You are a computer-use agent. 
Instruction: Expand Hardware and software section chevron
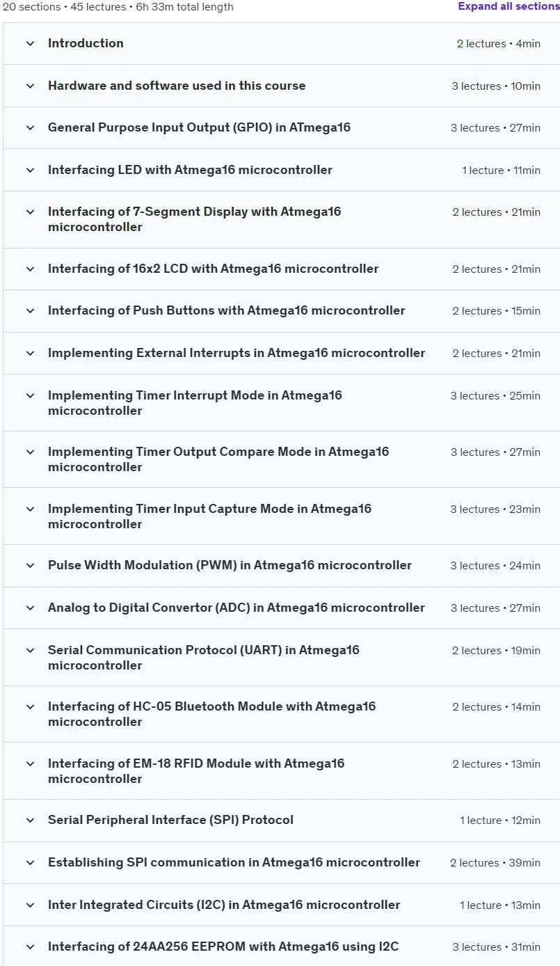(x=30, y=86)
